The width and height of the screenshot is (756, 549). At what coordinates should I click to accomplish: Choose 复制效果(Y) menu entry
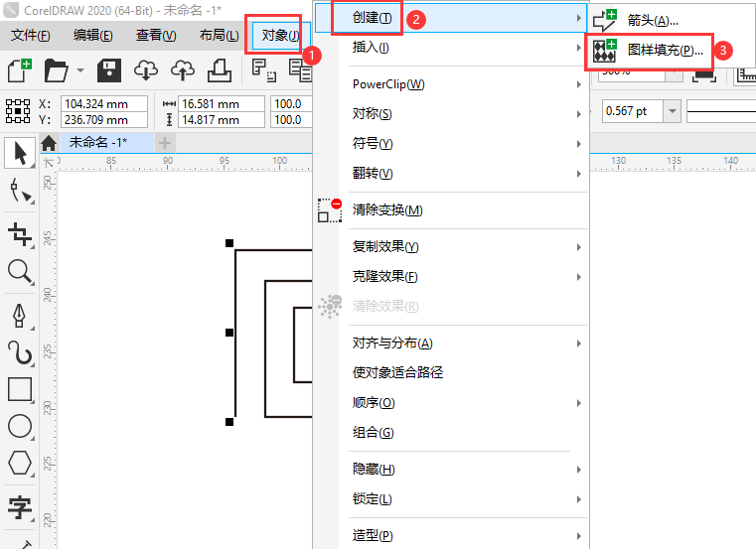451,247
